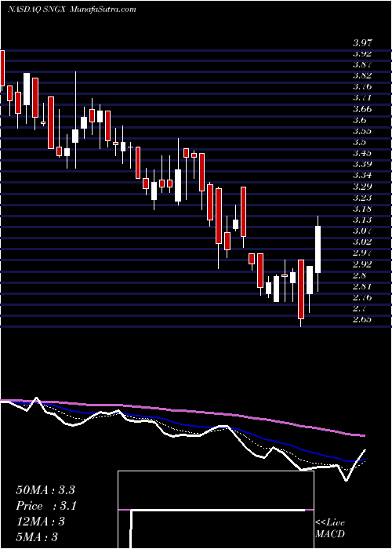Viewport: 392px width, 549px height.
Task: Click the 3.29 price axis label
Action: click(x=362, y=187)
